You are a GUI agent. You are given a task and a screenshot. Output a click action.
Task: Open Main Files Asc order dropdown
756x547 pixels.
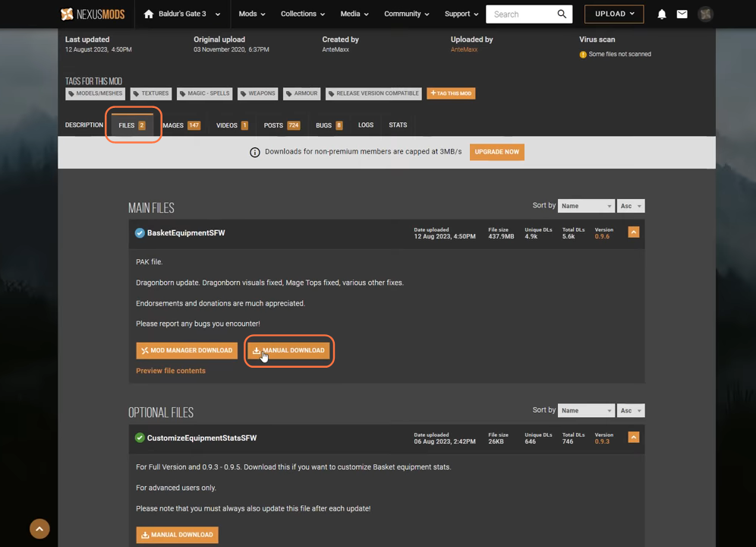pos(631,206)
